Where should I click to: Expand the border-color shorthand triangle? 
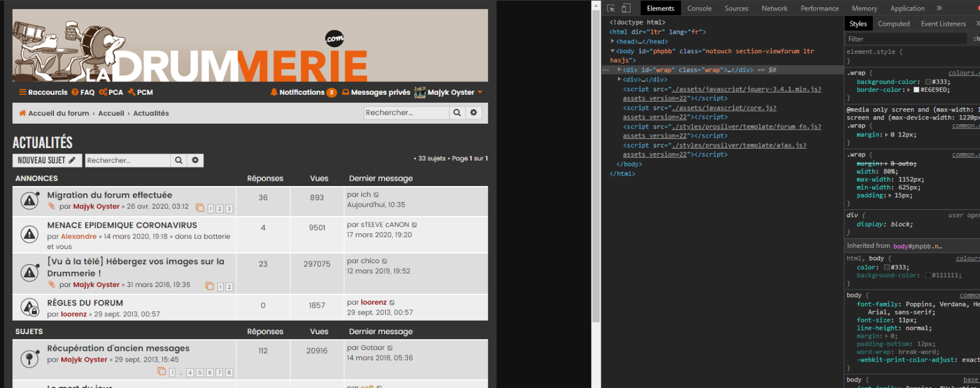coord(909,90)
